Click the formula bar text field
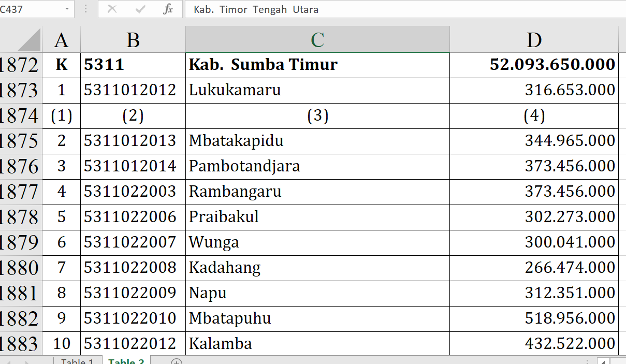Viewport: 626px width, 364px height. [404, 9]
